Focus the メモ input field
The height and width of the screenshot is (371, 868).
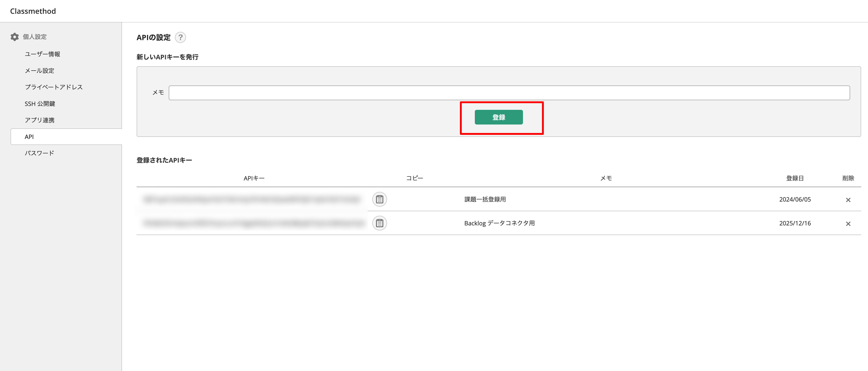509,93
